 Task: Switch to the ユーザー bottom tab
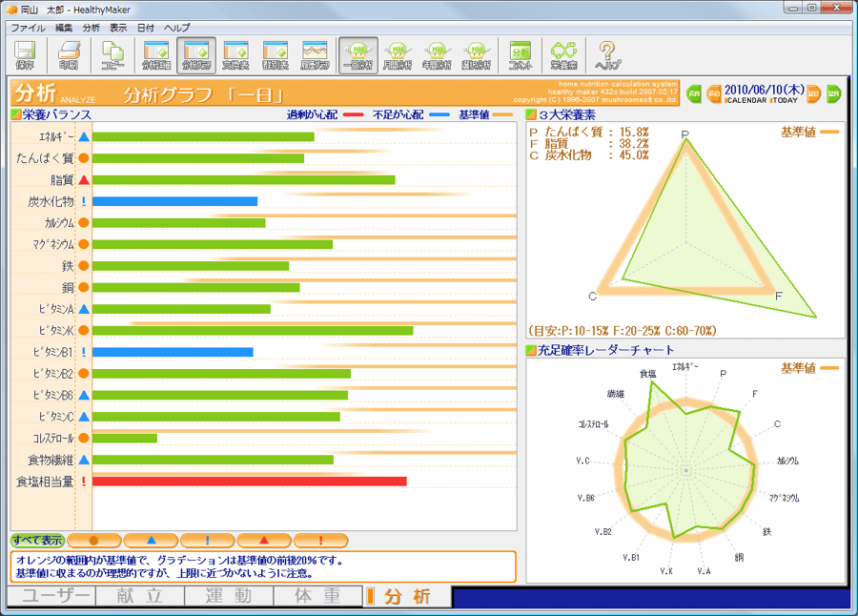click(51, 596)
